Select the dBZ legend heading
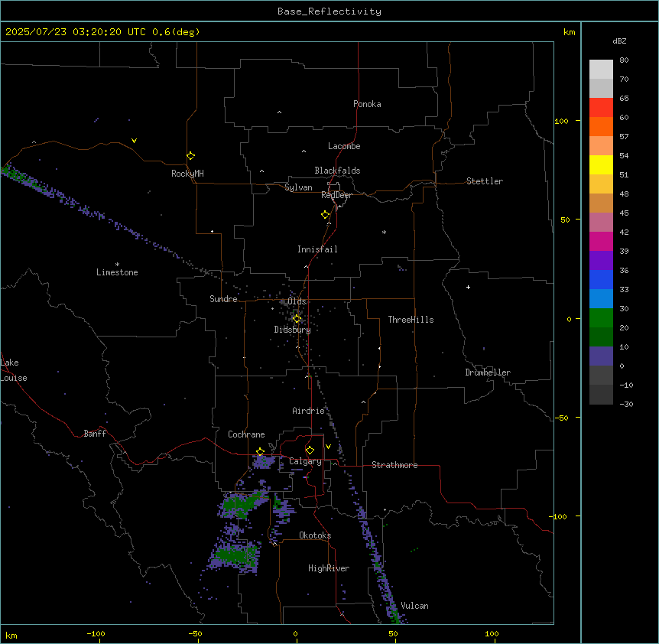The height and width of the screenshot is (644, 659). (619, 41)
